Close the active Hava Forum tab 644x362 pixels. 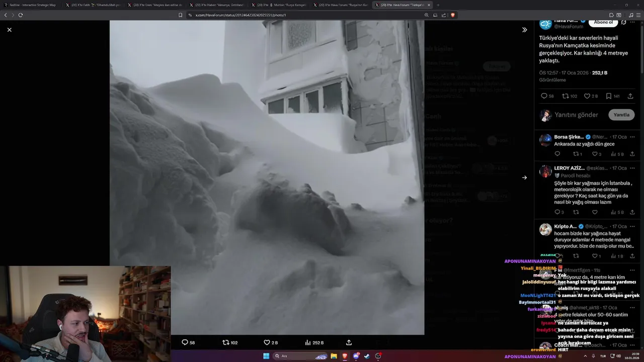point(429,5)
